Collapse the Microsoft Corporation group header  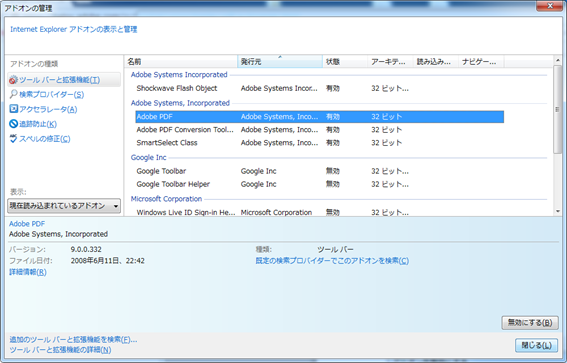[166, 199]
